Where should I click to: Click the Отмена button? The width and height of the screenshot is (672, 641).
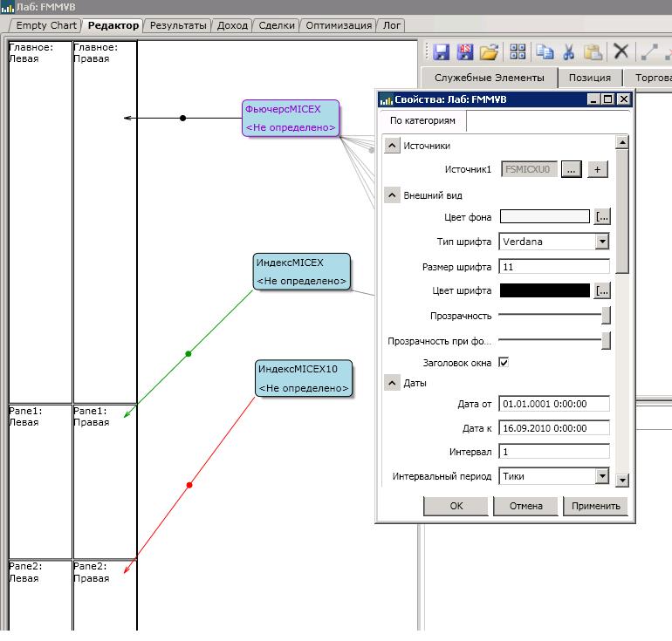tap(526, 506)
